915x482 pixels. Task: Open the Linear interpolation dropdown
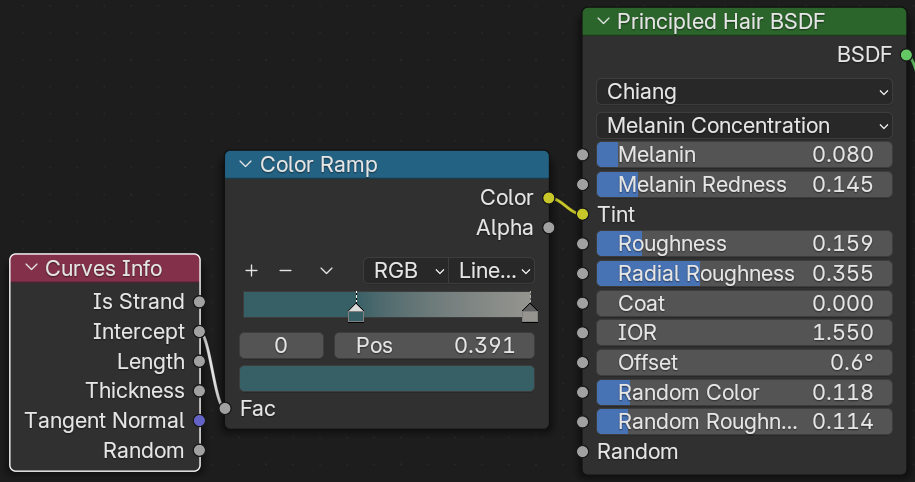coord(492,271)
